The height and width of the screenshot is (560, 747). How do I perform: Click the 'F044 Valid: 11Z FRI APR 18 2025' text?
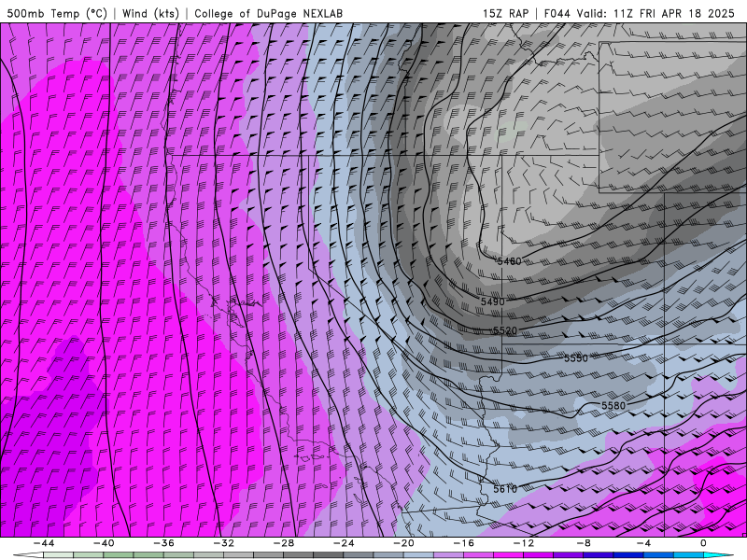click(x=640, y=13)
